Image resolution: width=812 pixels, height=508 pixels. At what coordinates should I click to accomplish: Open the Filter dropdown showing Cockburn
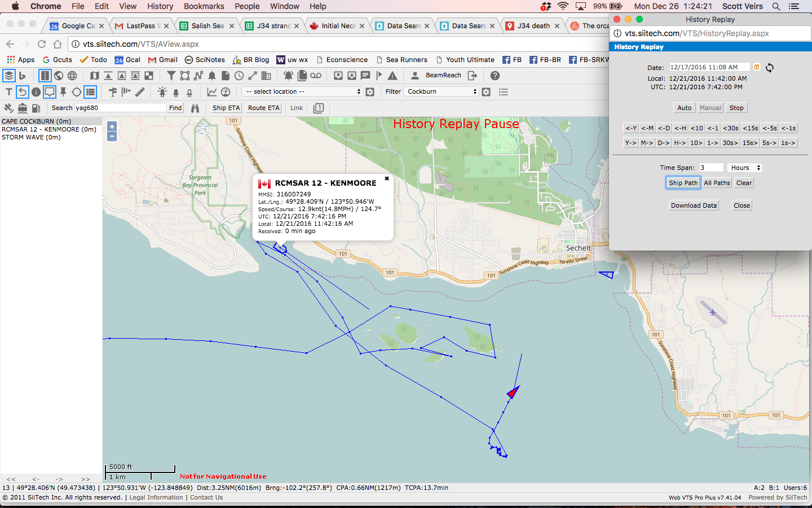441,91
